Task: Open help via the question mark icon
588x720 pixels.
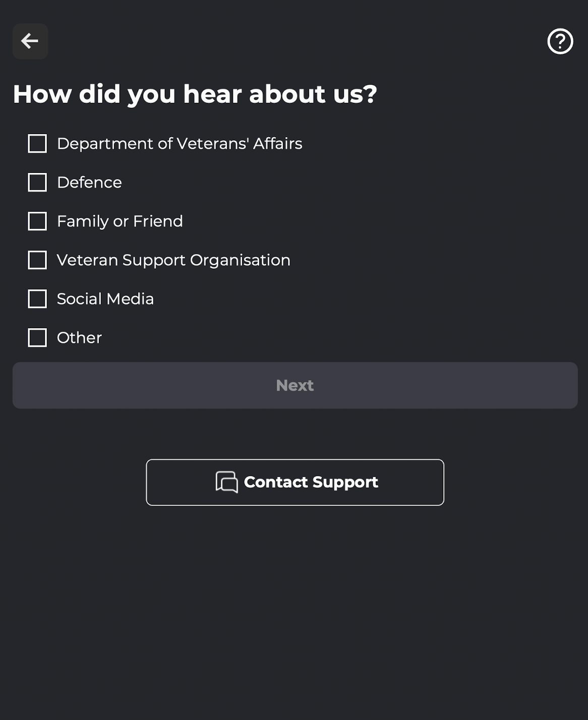Action: 560,41
